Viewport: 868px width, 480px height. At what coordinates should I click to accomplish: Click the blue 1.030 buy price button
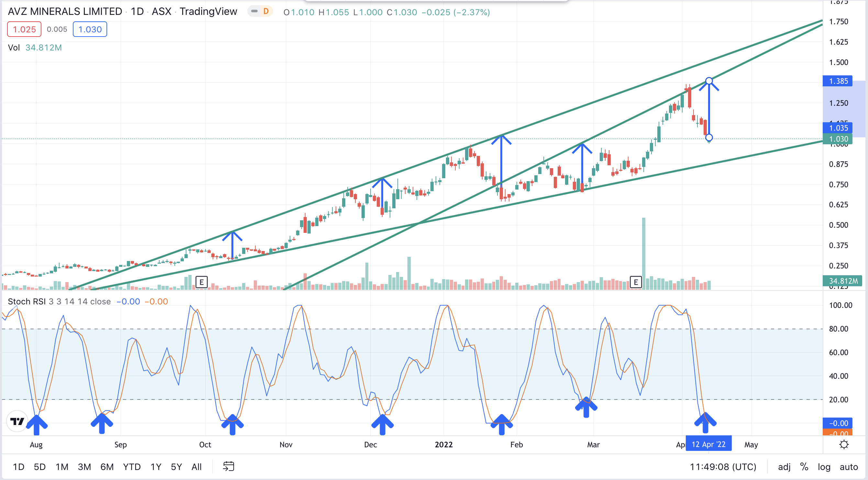pos(90,29)
